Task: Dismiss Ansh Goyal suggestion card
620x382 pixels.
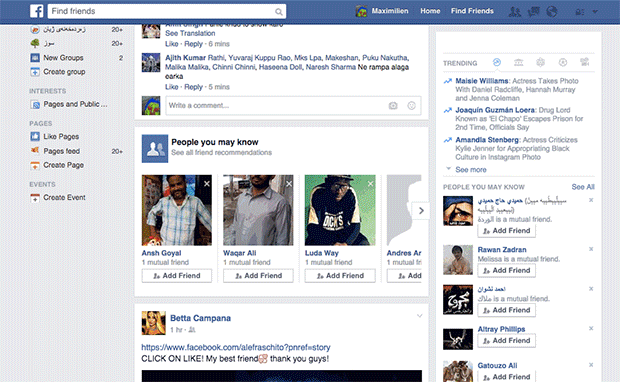Action: pyautogui.click(x=207, y=183)
